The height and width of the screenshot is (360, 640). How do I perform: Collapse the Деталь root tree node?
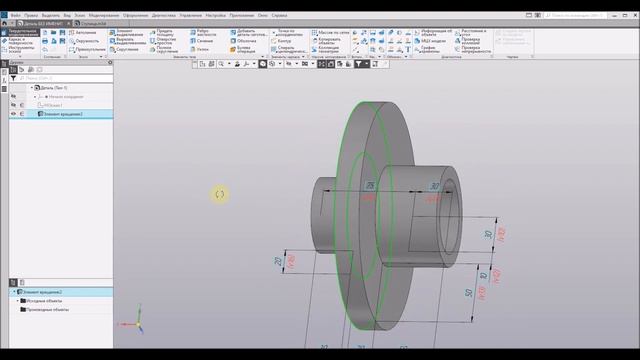click(31, 88)
